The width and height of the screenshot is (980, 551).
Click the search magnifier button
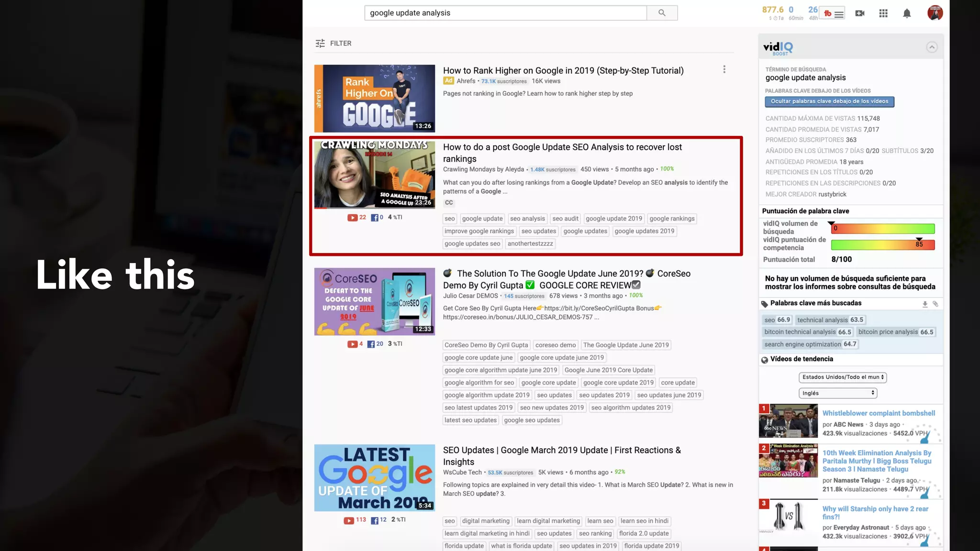point(662,13)
